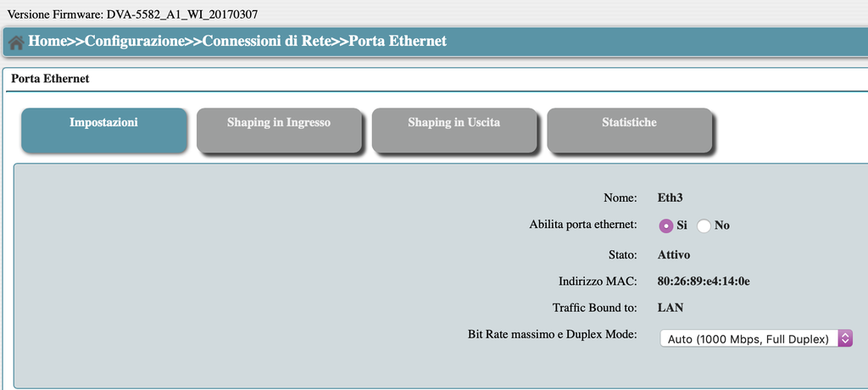Open the Shaping in Uscita tab

click(454, 131)
